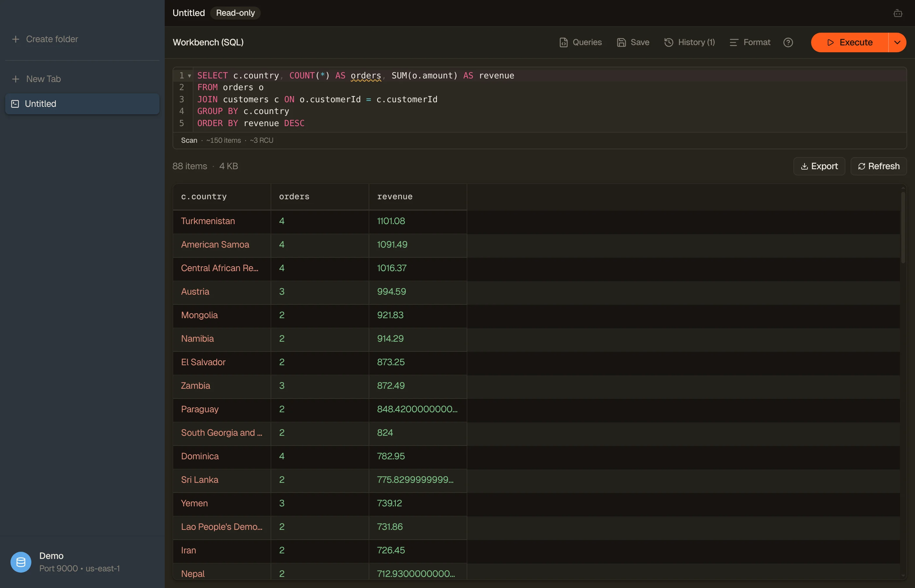Click the Queries file icon
915x588 pixels.
tap(563, 42)
